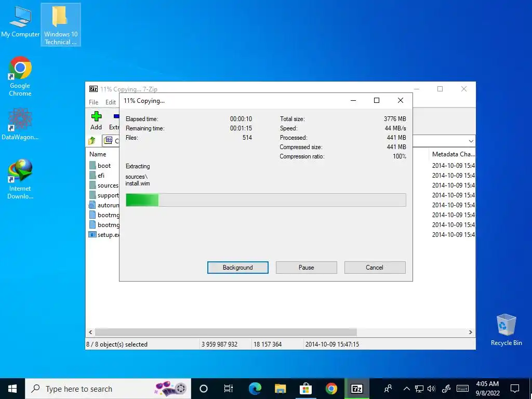
Task: Open the Recycle Bin
Action: (506, 330)
